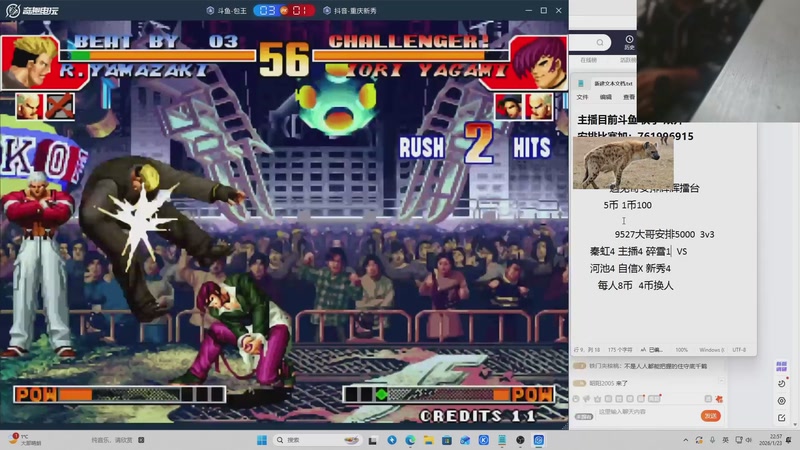Click the last highlighted blue taskbar app icon
This screenshot has width=800, height=450.
pos(539,440)
